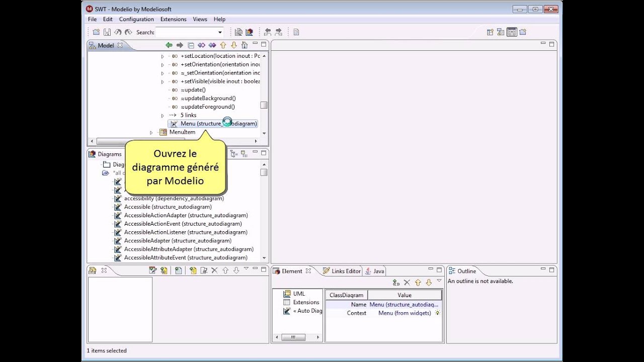Click the blank page toolbar icon
The height and width of the screenshot is (362, 644).
tap(296, 32)
